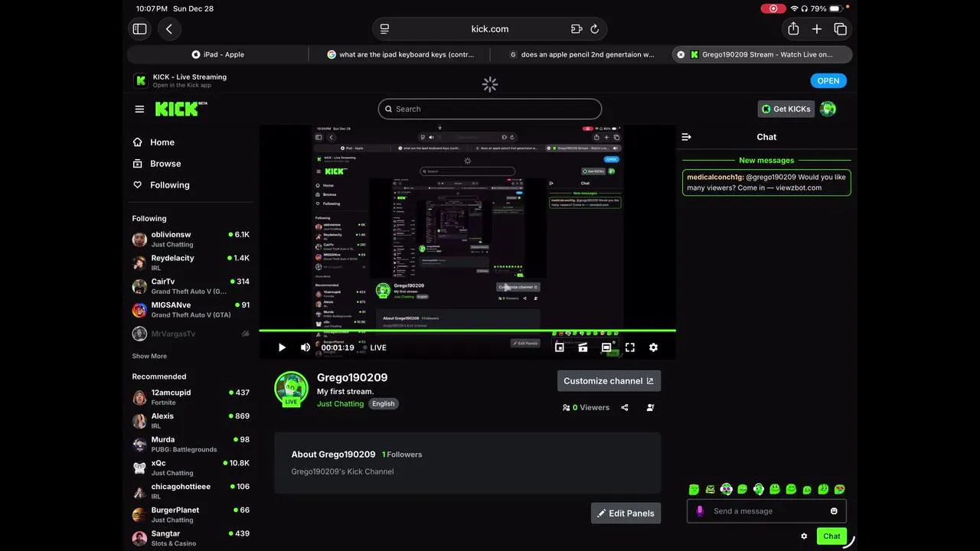Select the Grego190209 Stream tab
Viewport: 980px width, 551px height.
click(x=763, y=54)
